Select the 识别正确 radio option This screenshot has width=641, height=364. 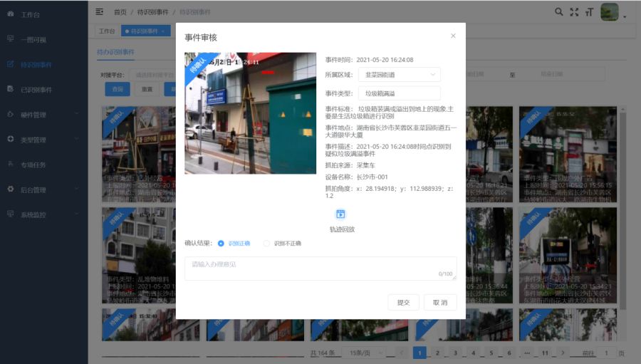(222, 244)
